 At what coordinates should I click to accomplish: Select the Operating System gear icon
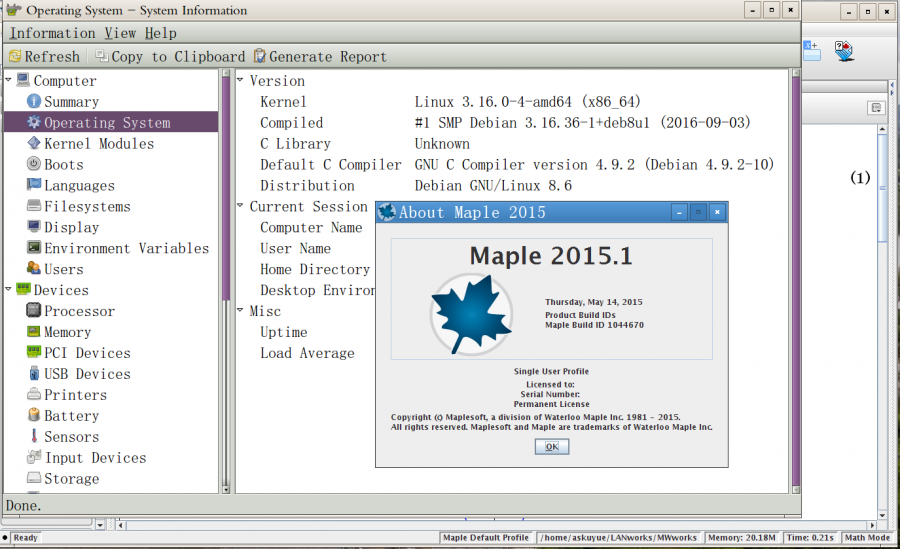(34, 122)
